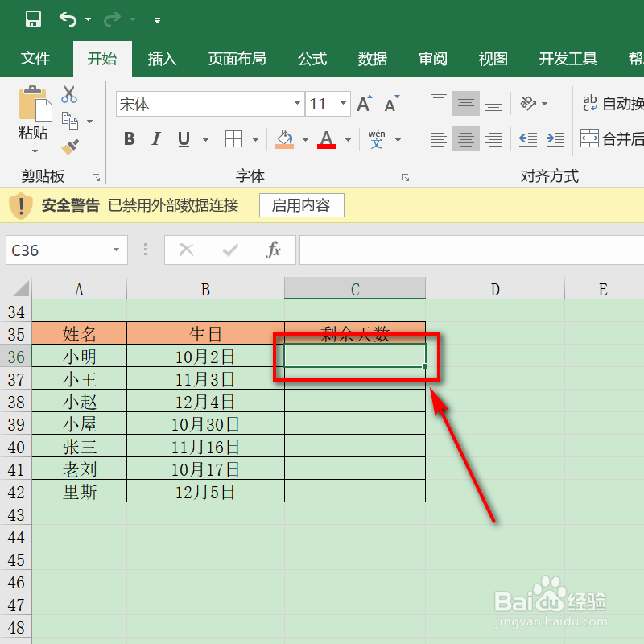Viewport: 644px width, 644px height.
Task: Open the 宋体 font name dropdown
Action: tap(298, 104)
